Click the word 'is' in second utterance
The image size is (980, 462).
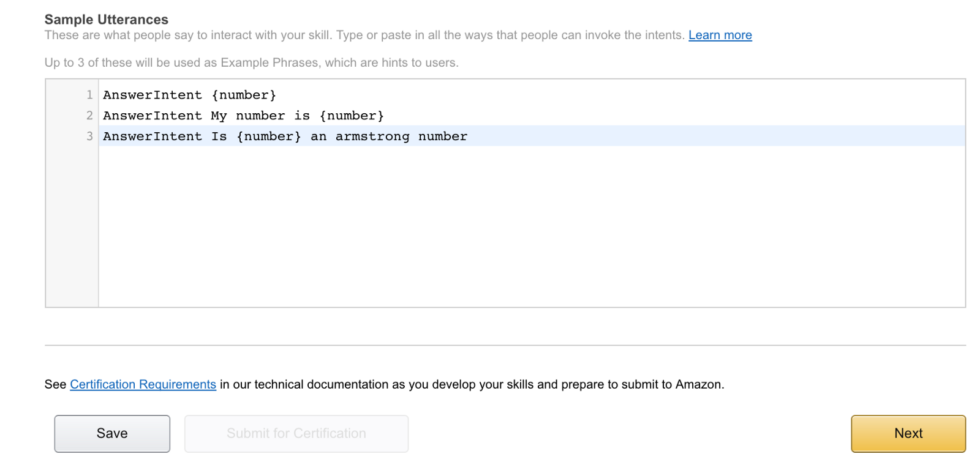[302, 116]
